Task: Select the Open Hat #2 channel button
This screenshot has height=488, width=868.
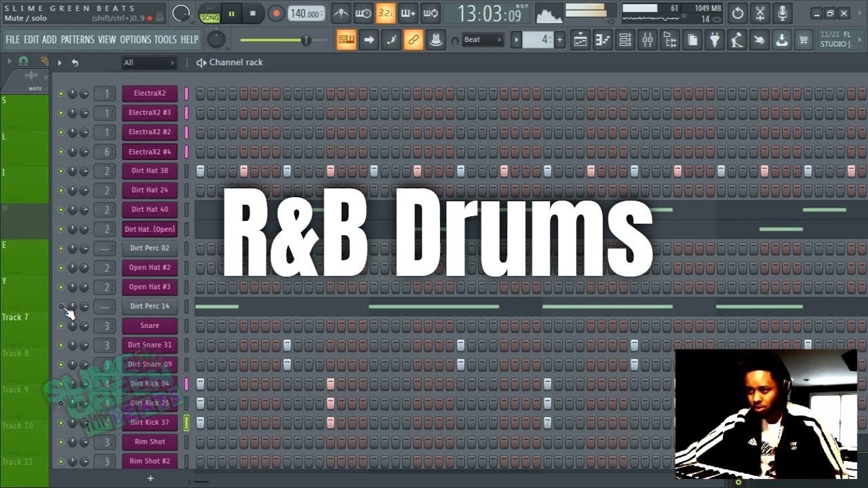Action: click(150, 268)
